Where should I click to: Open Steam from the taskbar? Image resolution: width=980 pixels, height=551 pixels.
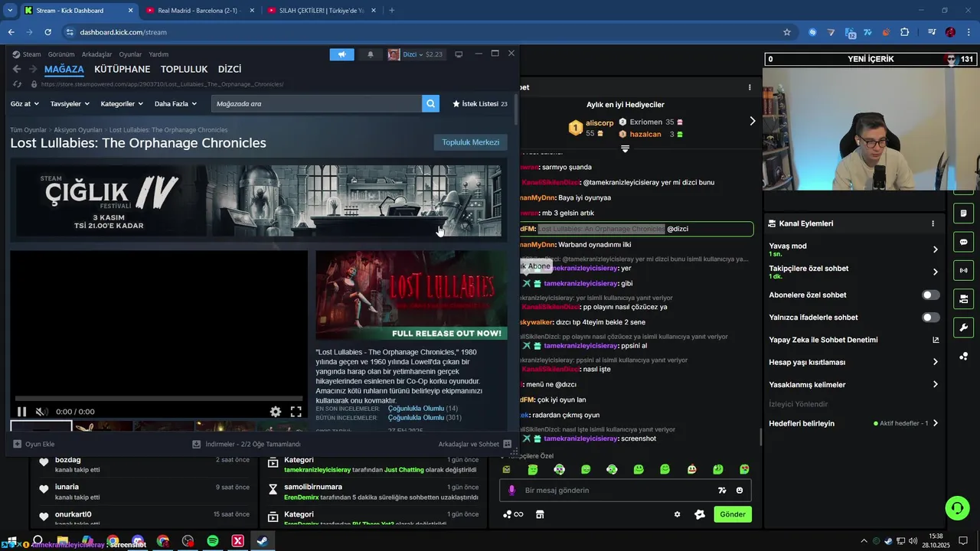[x=263, y=541]
